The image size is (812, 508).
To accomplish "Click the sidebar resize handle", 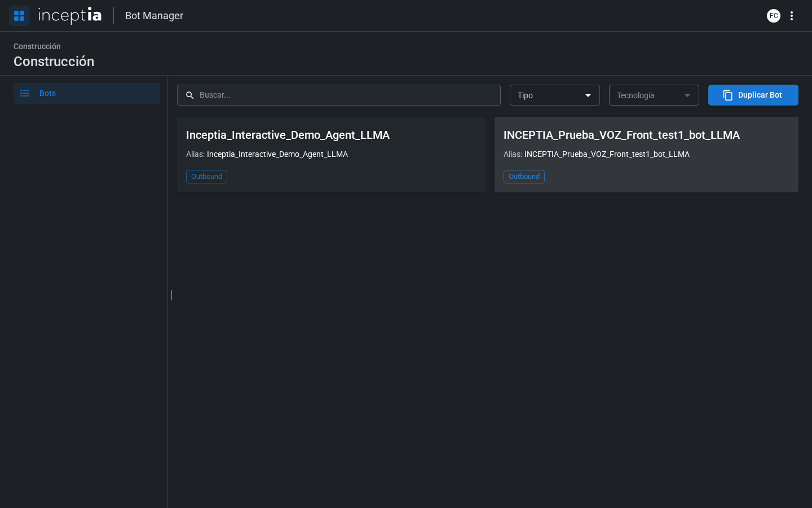I will [171, 295].
